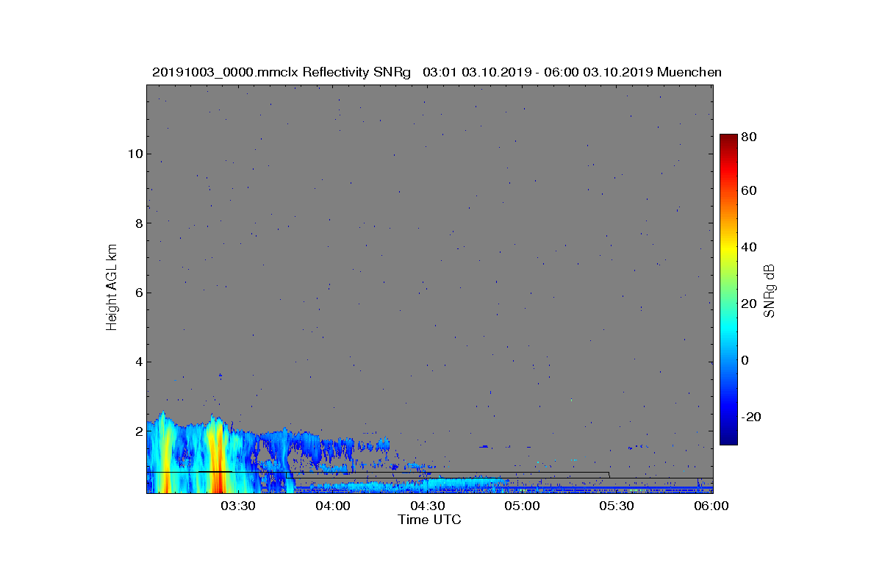Click the colorbar value 0
This screenshot has width=882, height=588.
coord(746,360)
